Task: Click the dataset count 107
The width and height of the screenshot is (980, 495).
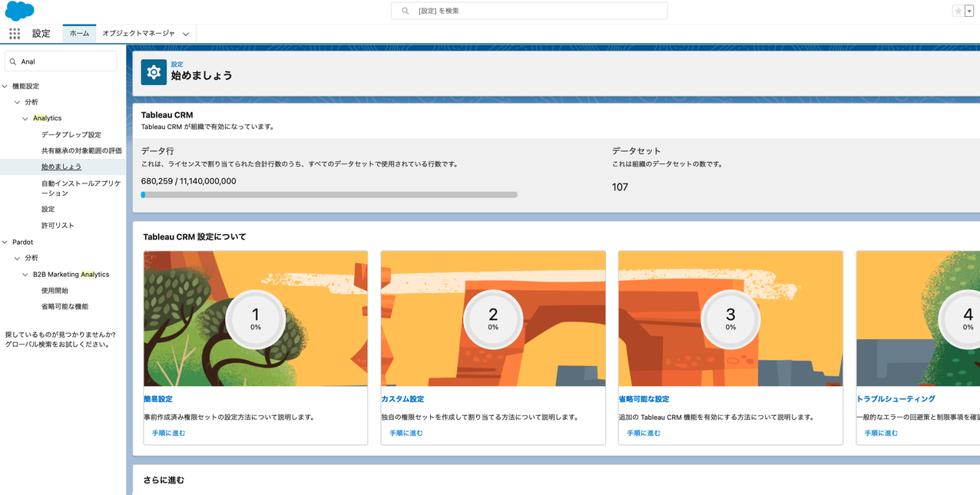Action: pos(620,187)
